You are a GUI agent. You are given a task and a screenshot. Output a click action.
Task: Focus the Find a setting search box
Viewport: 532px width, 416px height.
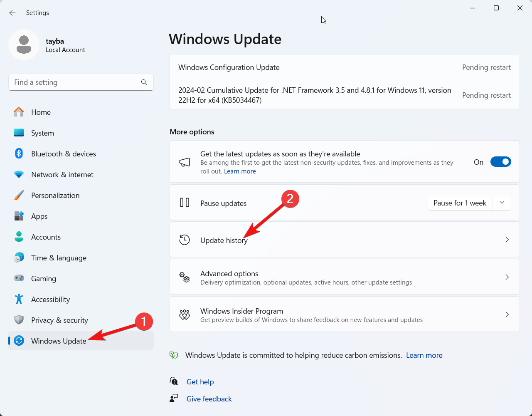tap(75, 82)
